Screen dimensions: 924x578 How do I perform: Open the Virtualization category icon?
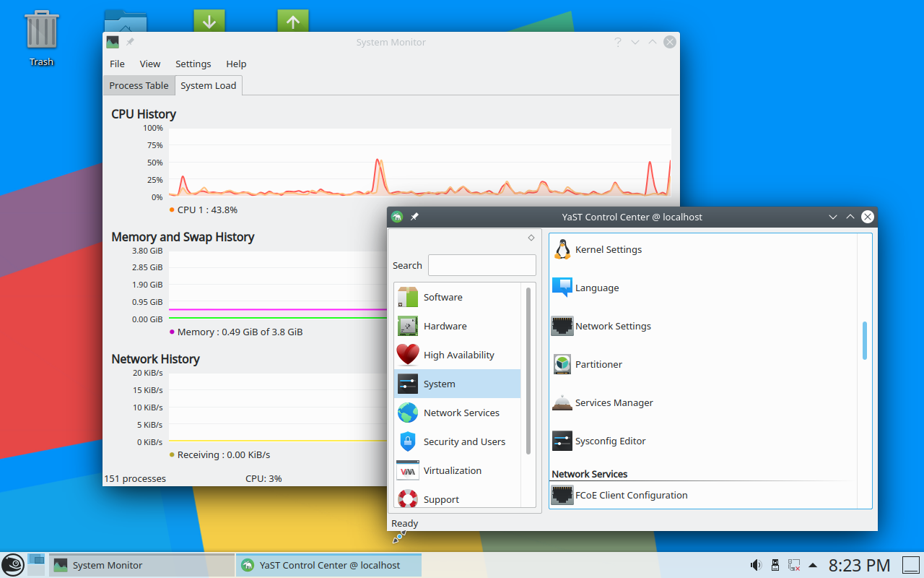pyautogui.click(x=407, y=470)
